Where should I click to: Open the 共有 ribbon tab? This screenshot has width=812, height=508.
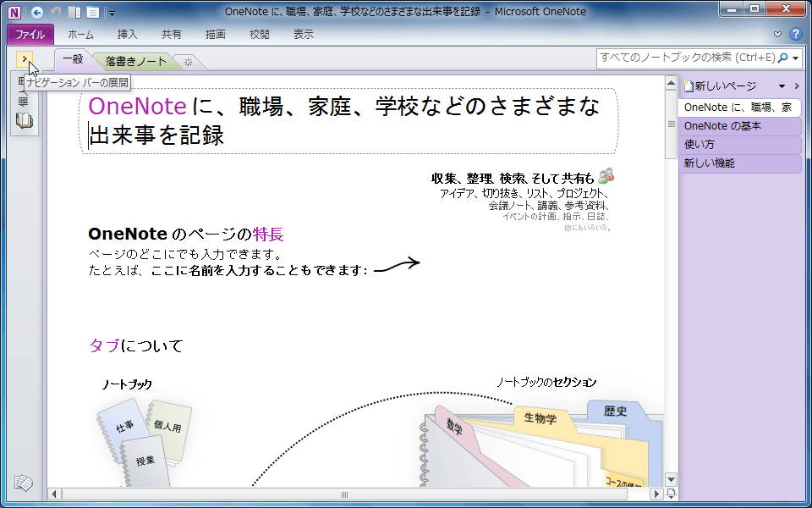[172, 35]
